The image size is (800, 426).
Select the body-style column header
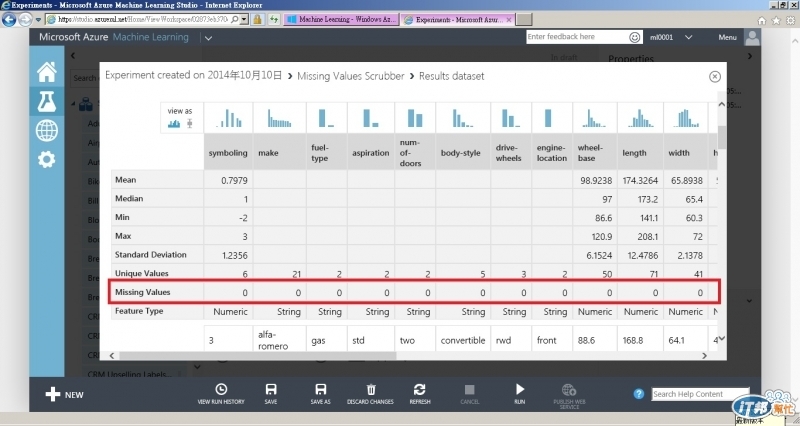click(x=463, y=153)
